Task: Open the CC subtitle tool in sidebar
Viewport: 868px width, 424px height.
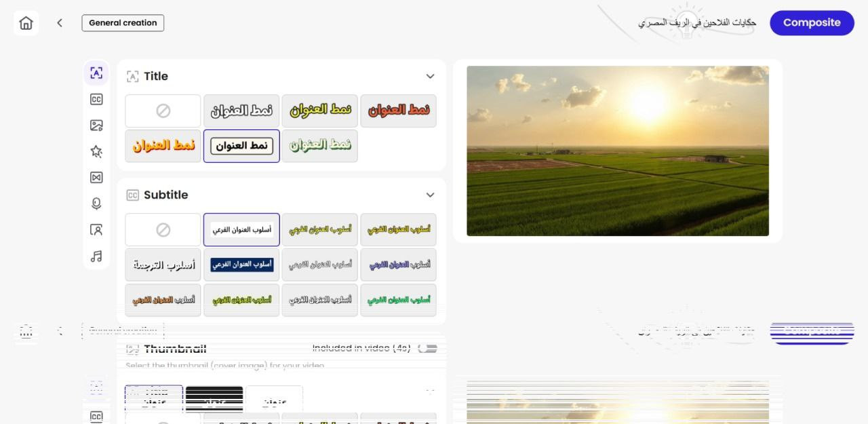Action: click(x=96, y=99)
